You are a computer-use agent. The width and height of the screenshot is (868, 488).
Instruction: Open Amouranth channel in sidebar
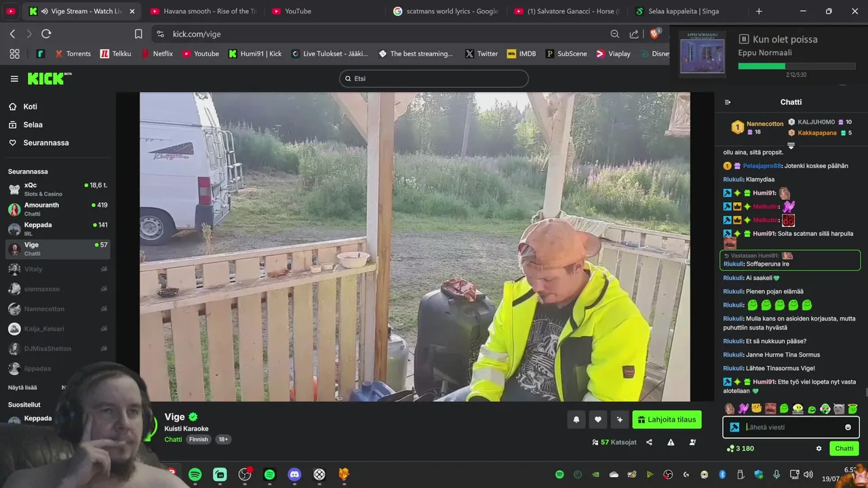click(58, 209)
